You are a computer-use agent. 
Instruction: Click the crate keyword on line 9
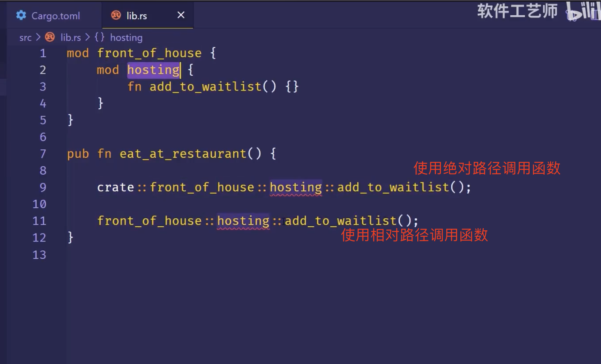[115, 187]
